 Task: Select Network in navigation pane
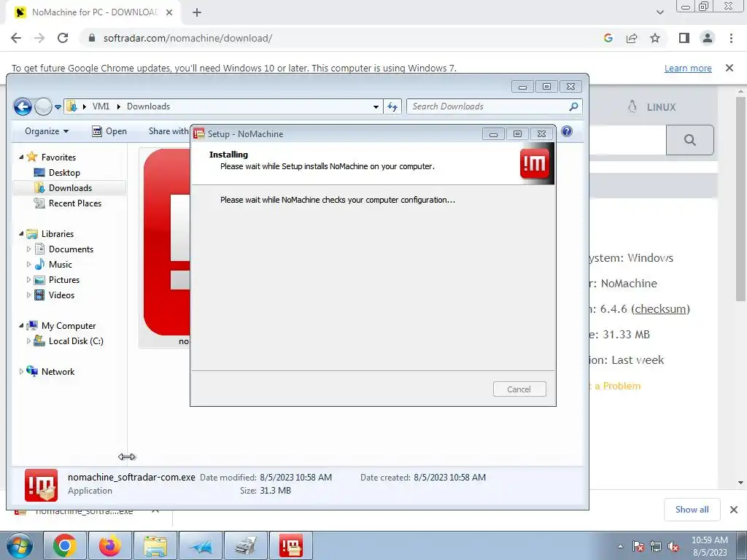point(50,371)
